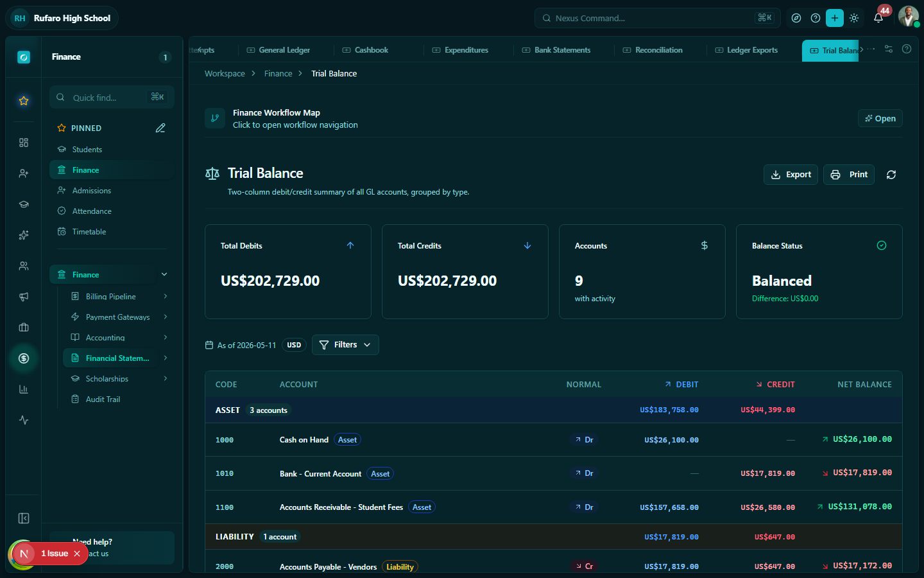Open the dashboard grid icon in icon rail
Image resolution: width=924 pixels, height=578 pixels.
click(24, 143)
